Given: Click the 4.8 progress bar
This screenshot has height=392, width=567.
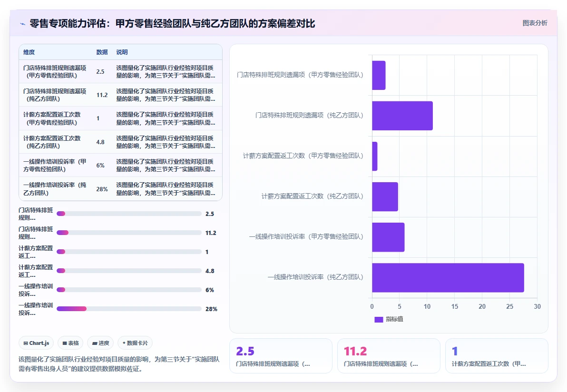Looking at the screenshot, I should pos(129,271).
